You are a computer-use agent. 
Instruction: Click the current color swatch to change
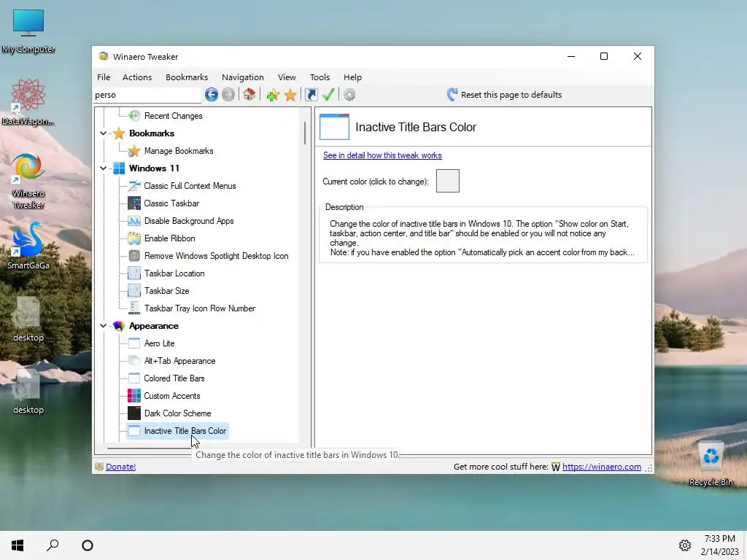point(448,181)
